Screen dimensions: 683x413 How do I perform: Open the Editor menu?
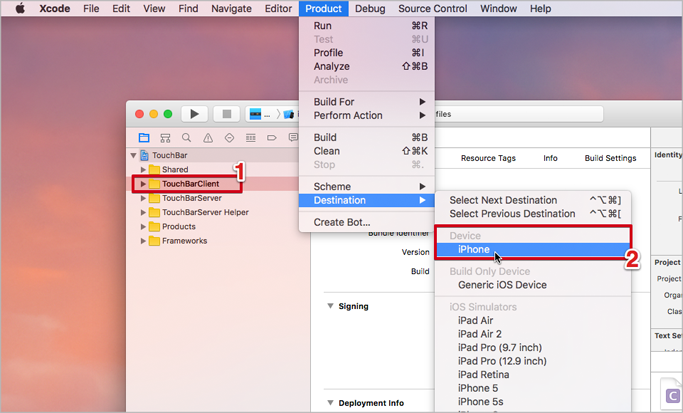tap(278, 8)
